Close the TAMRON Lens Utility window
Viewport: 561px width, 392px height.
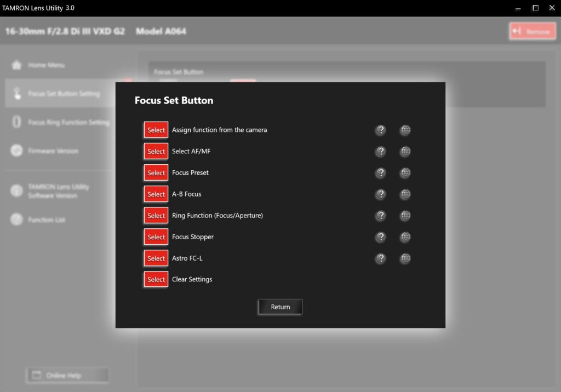click(552, 8)
